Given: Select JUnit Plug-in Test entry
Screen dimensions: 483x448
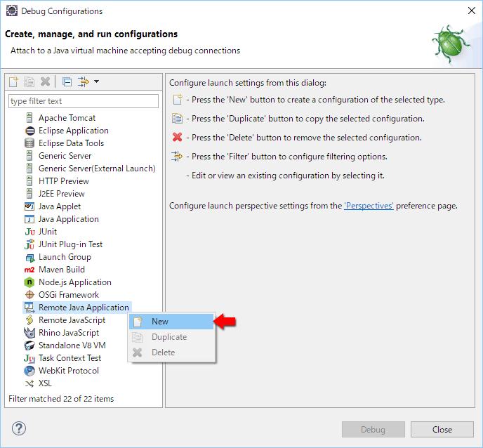Looking at the screenshot, I should [70, 244].
